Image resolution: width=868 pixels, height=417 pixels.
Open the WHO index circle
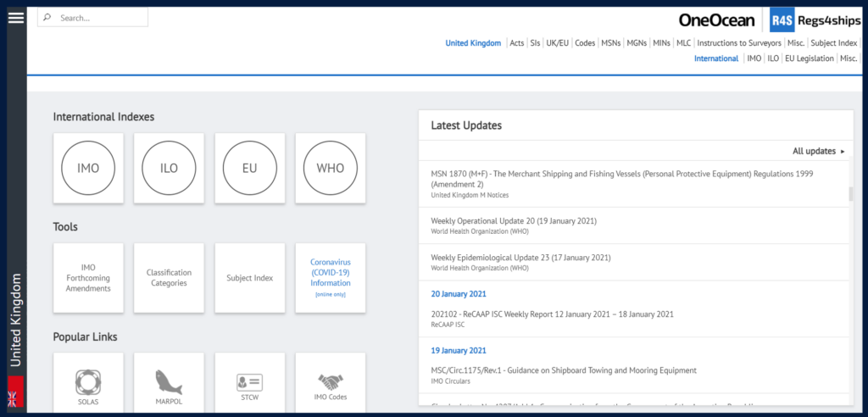click(331, 169)
